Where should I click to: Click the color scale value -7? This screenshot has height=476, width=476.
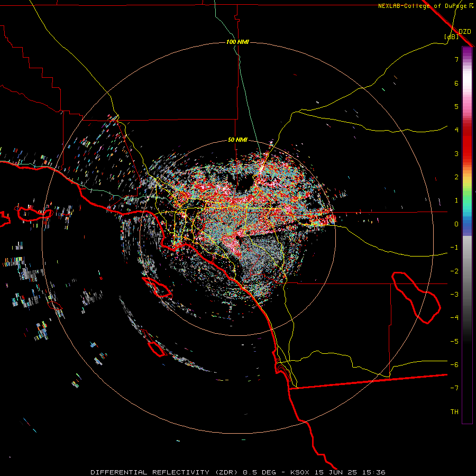point(454,388)
